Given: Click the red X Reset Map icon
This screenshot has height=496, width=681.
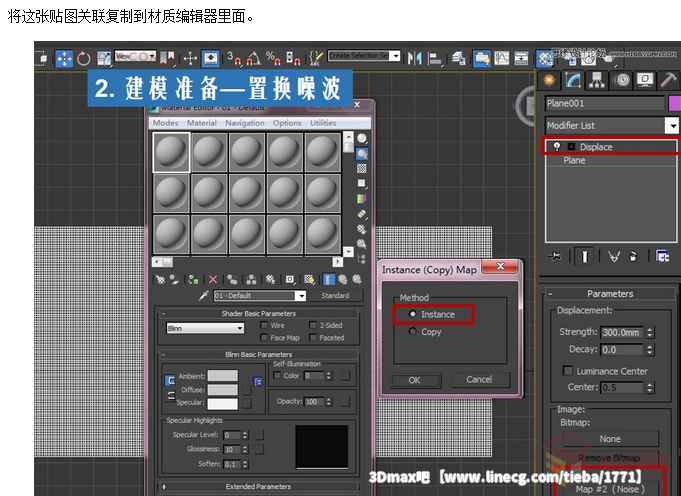Looking at the screenshot, I should pos(213,279).
